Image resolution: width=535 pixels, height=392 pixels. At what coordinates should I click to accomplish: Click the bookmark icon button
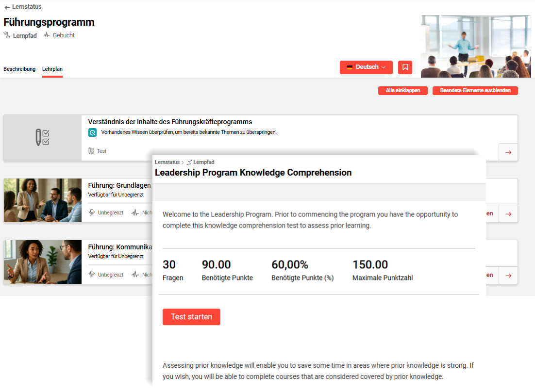tap(405, 67)
